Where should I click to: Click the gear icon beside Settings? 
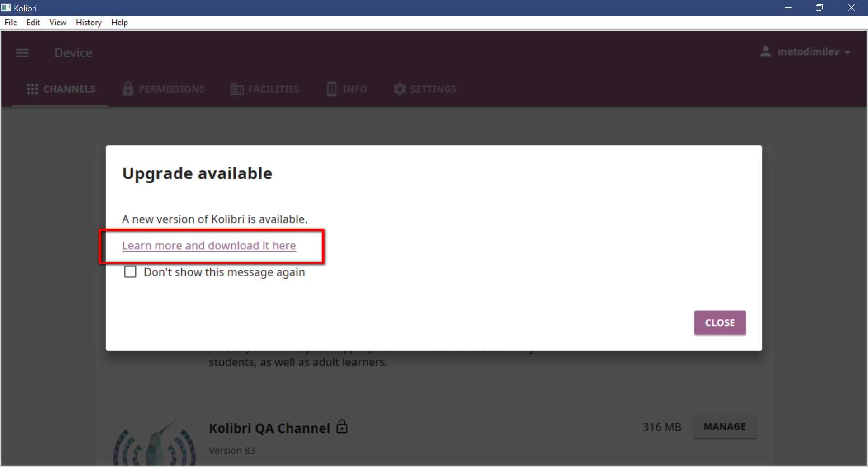click(400, 89)
